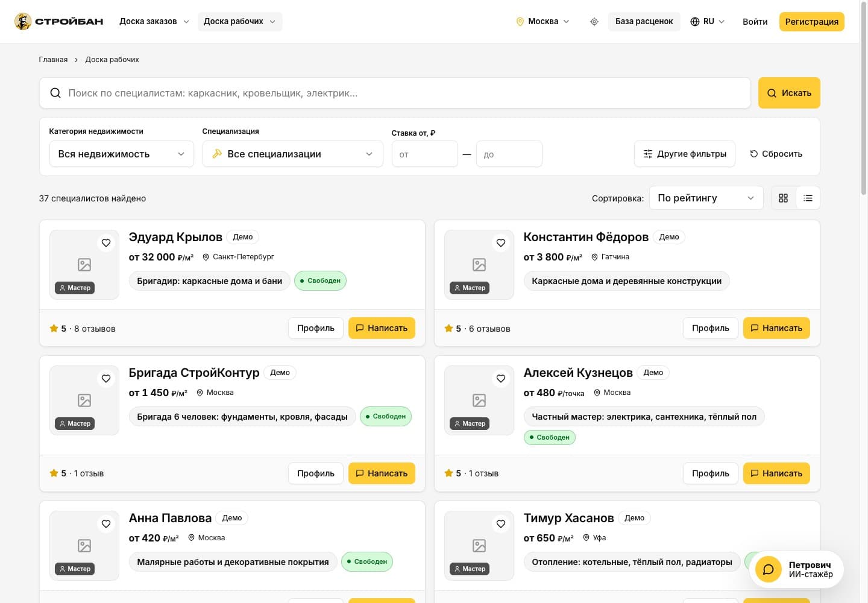Go to Главная breadcrumb link
Image resolution: width=868 pixels, height=603 pixels.
tap(53, 60)
